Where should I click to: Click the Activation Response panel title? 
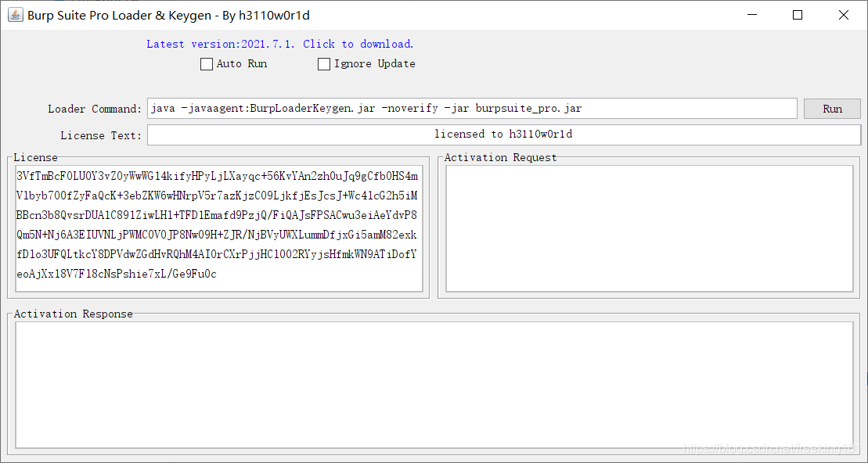[x=73, y=314]
